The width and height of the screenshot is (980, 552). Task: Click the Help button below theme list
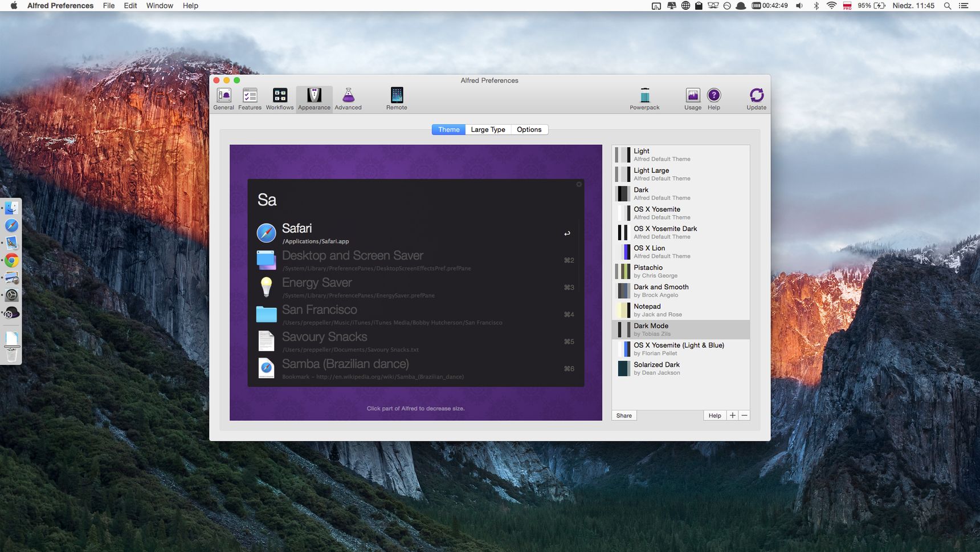715,416
